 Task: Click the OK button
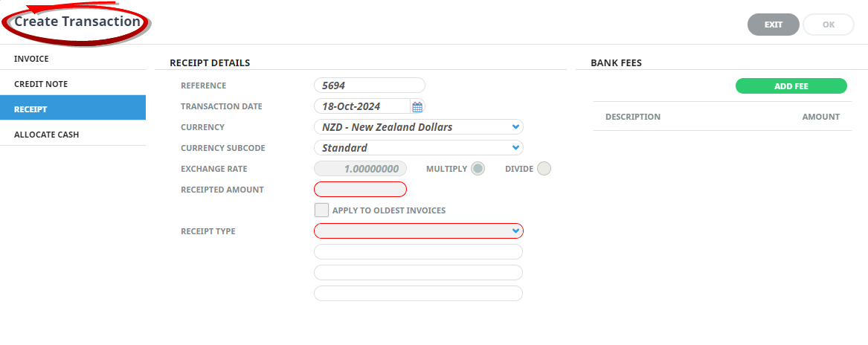click(x=828, y=25)
